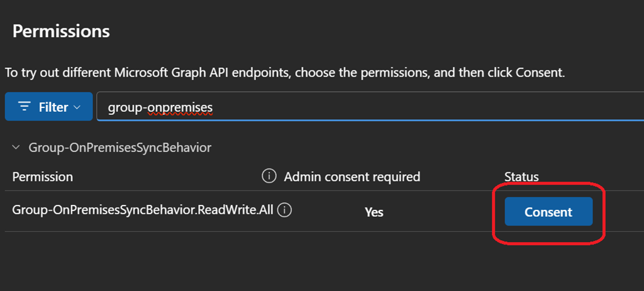Click the Status column header

tap(521, 177)
